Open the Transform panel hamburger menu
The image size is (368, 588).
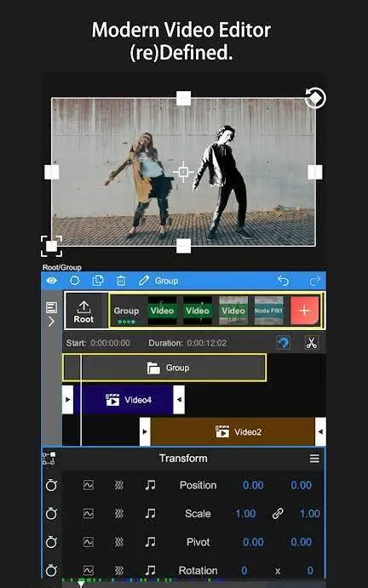[x=314, y=459]
